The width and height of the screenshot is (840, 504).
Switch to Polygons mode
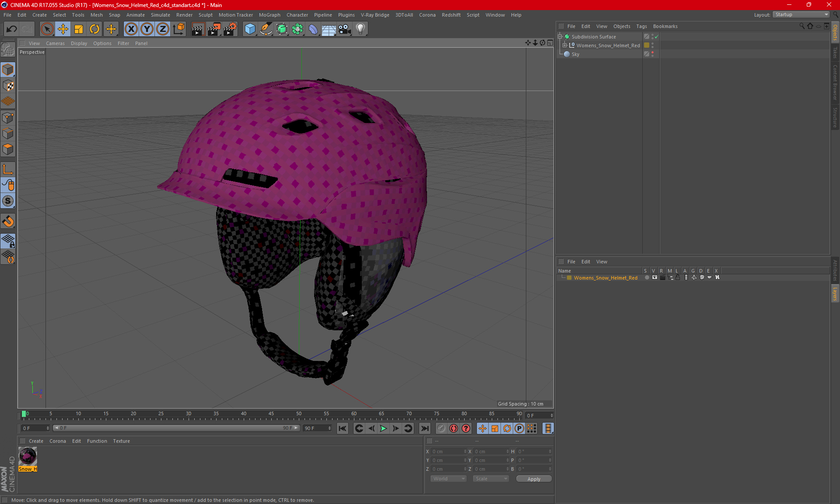click(x=8, y=149)
